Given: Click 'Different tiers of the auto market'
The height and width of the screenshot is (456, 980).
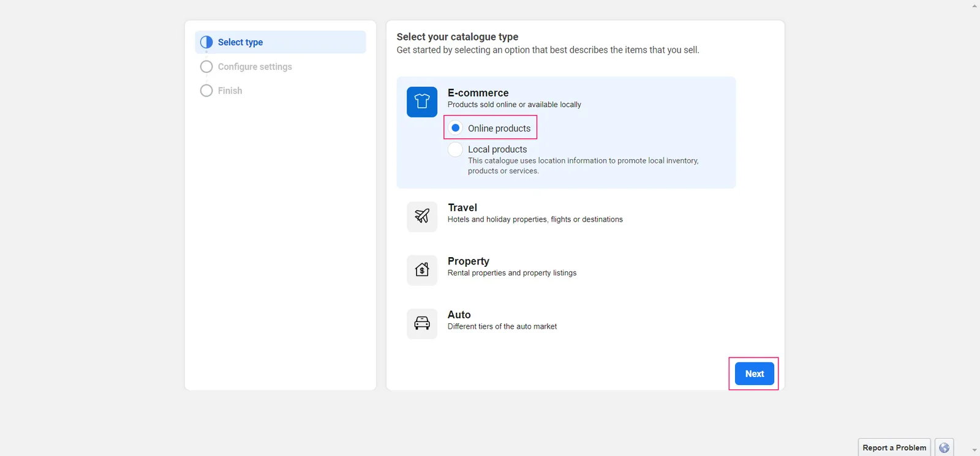Looking at the screenshot, I should [502, 326].
